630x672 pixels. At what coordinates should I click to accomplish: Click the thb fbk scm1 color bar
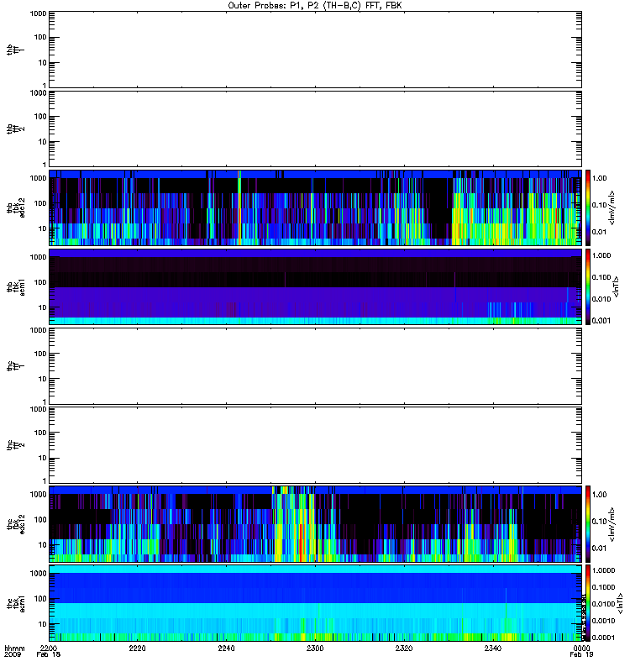pyautogui.click(x=588, y=286)
